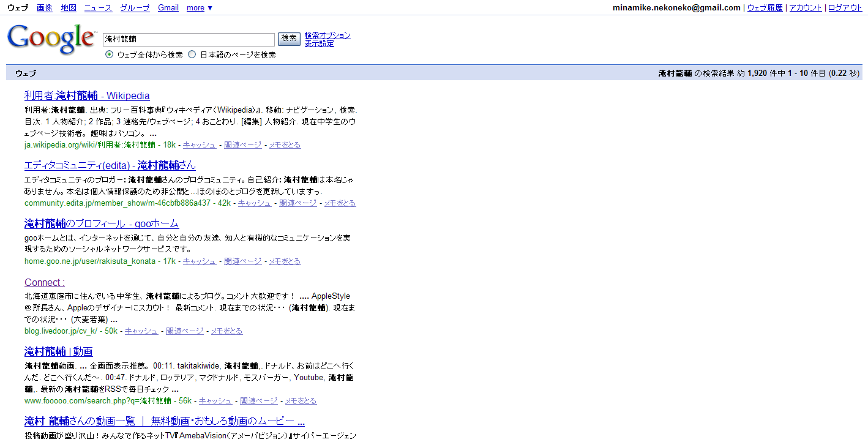The image size is (868, 442).
Task: Open the 地図 link in top navigation
Action: 69,8
